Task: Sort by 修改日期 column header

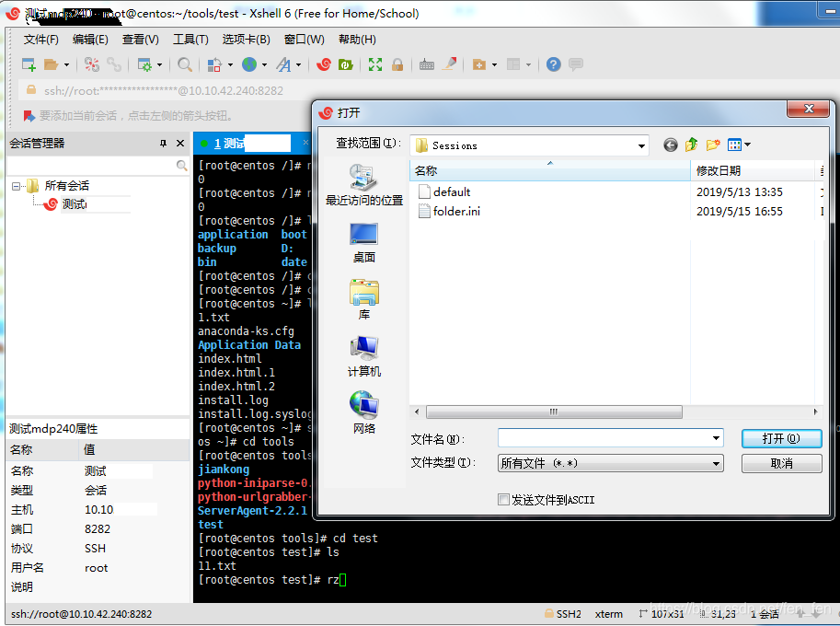Action: click(x=753, y=171)
